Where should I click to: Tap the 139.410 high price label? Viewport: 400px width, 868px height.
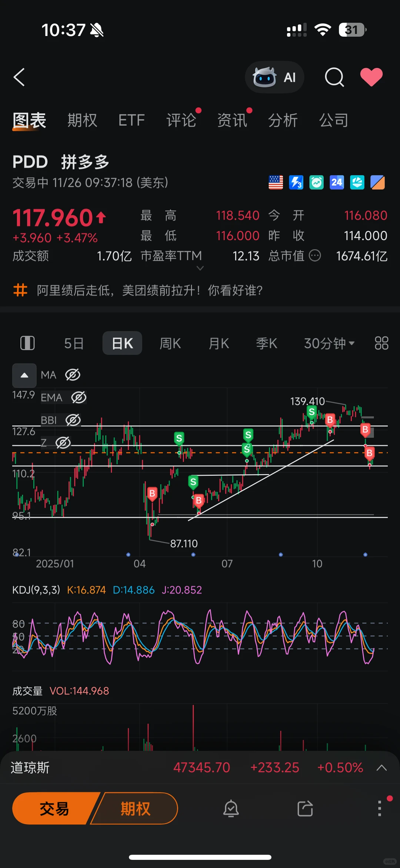point(307,401)
